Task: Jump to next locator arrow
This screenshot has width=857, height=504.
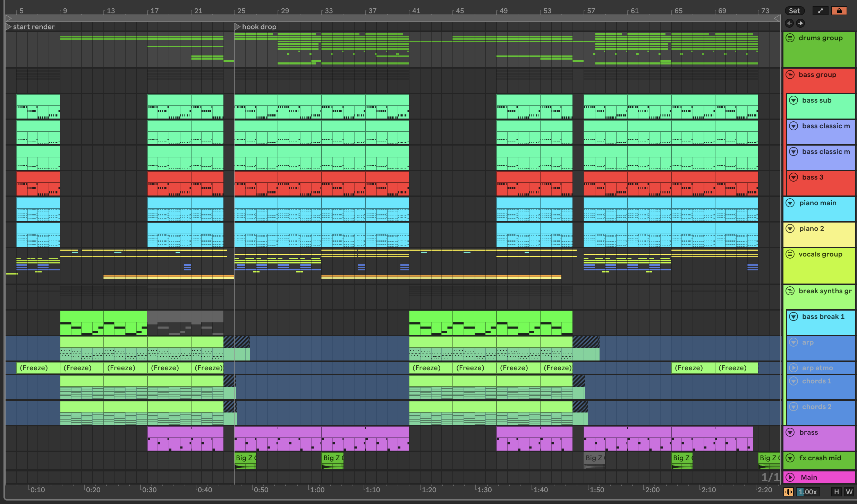Action: click(800, 23)
